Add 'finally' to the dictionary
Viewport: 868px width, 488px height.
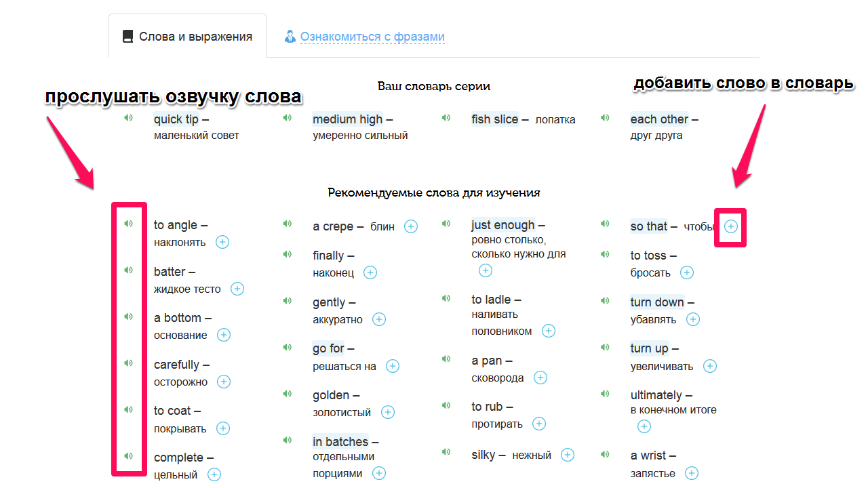[370, 272]
